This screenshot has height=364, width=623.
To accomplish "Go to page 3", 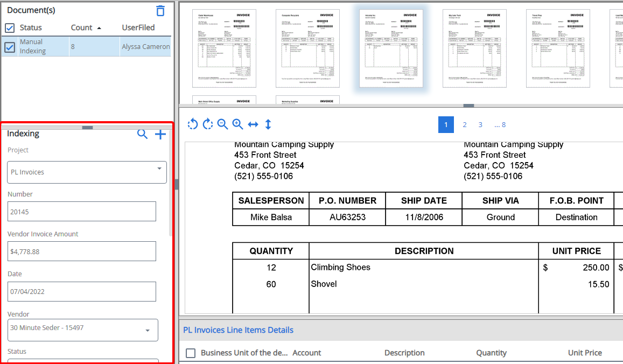I will [480, 124].
